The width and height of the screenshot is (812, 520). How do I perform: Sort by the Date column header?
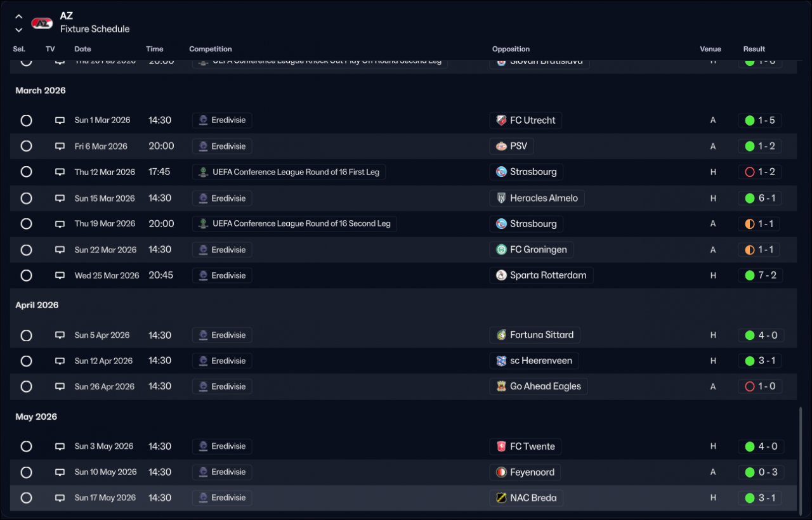click(x=82, y=49)
